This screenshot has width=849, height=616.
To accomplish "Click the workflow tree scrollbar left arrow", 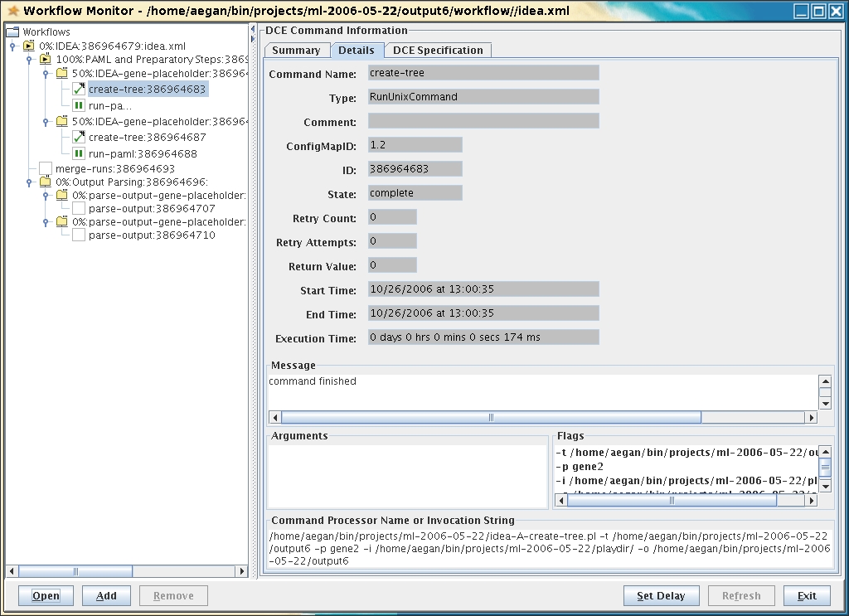I will (x=12, y=571).
